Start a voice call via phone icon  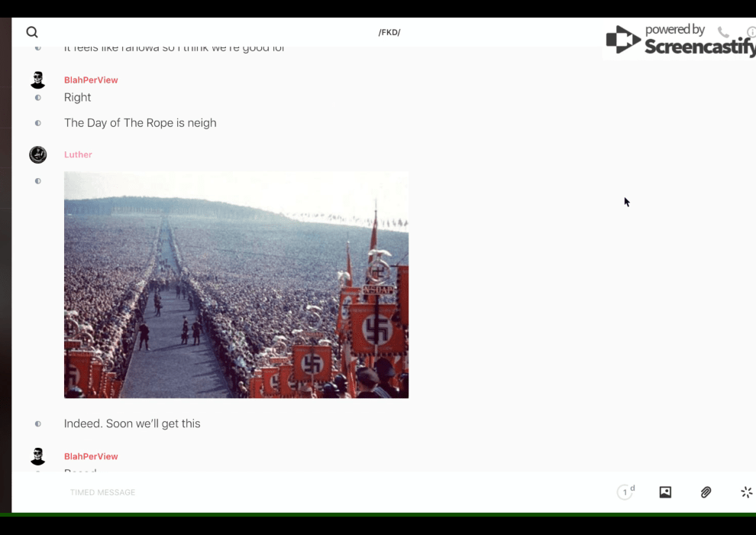point(722,32)
